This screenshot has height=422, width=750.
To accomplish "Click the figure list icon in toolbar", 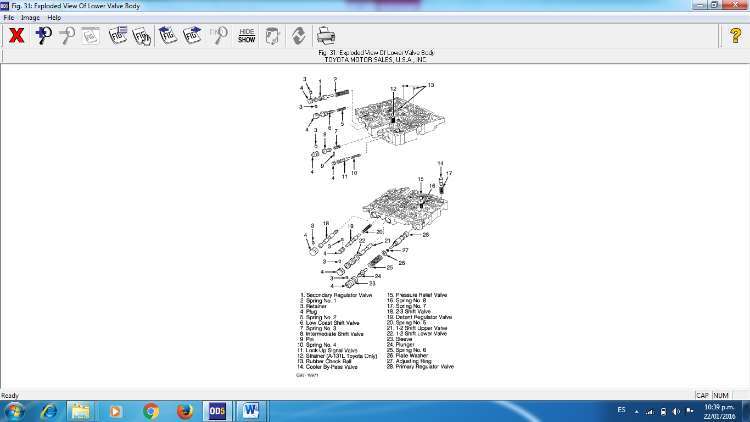I will (x=118, y=35).
